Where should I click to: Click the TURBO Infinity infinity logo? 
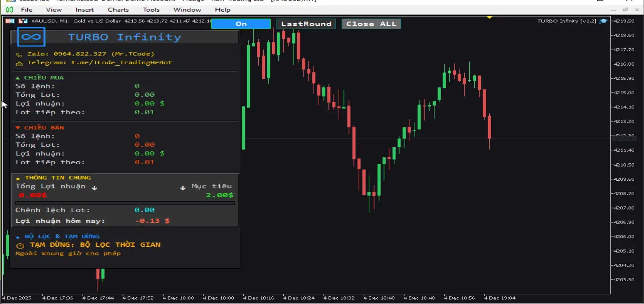click(31, 37)
